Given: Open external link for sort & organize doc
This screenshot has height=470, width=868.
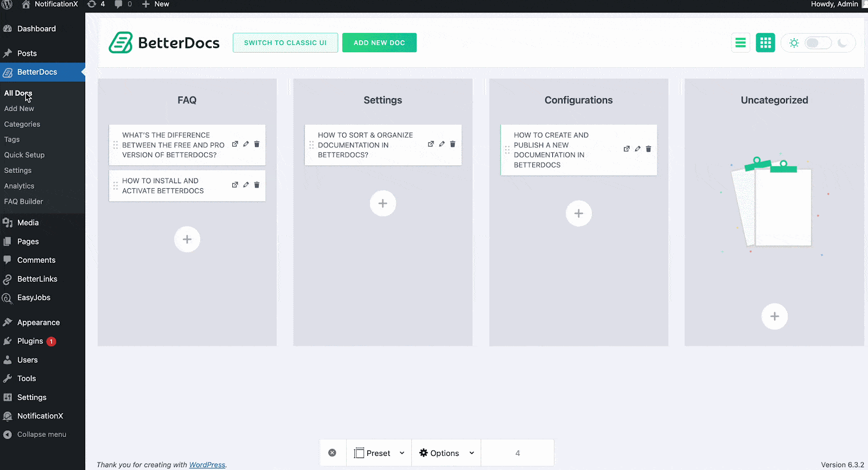Looking at the screenshot, I should point(431,144).
